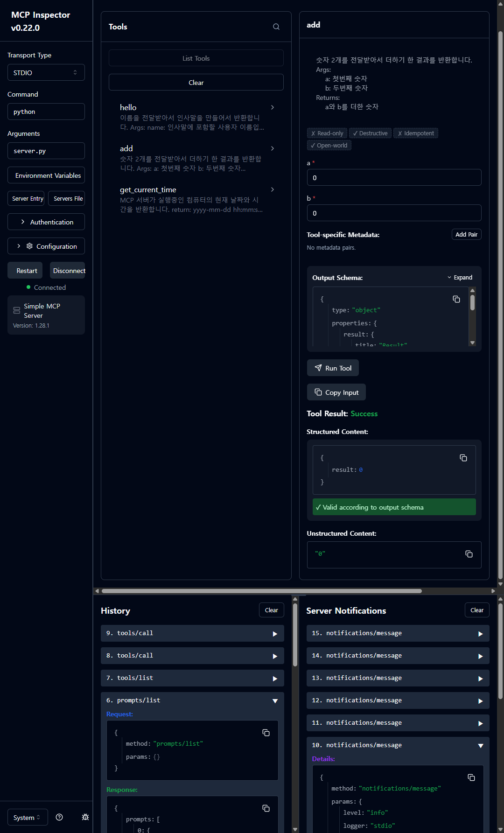
Task: Expand the Configuration section
Action: tap(46, 246)
